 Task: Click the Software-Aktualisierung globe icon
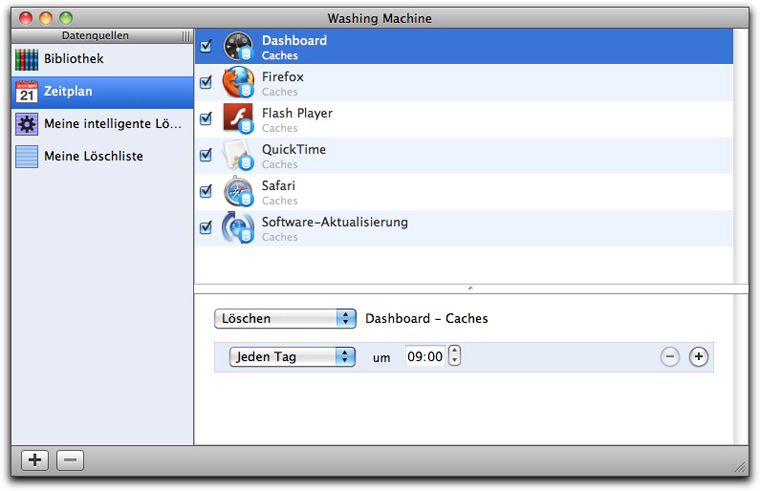(x=238, y=228)
